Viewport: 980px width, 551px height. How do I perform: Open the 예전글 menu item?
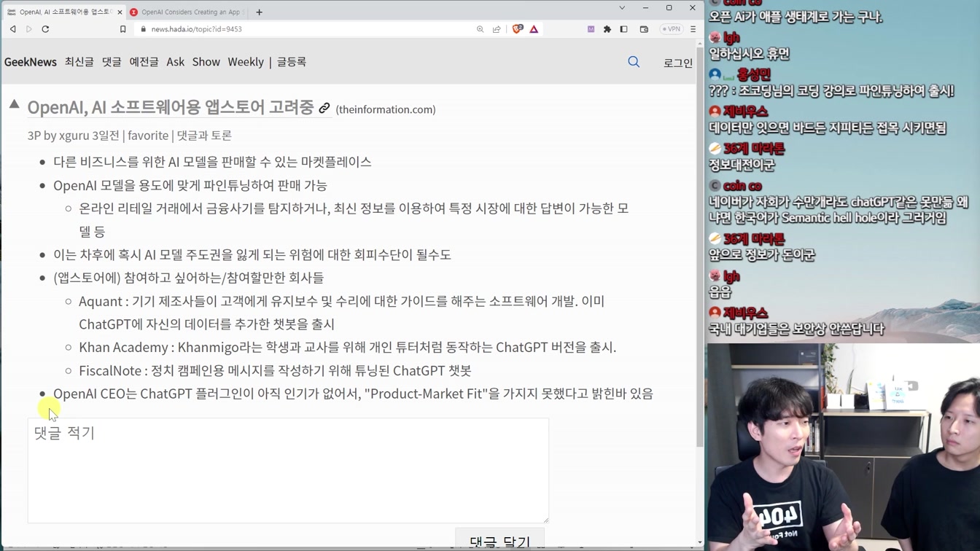point(144,62)
